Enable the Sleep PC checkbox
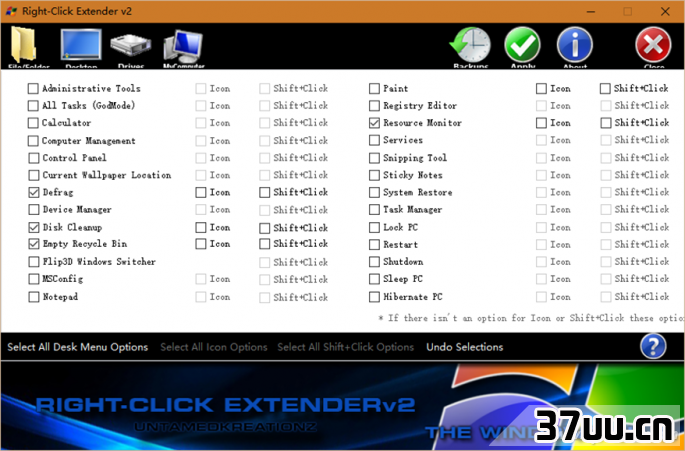 374,279
